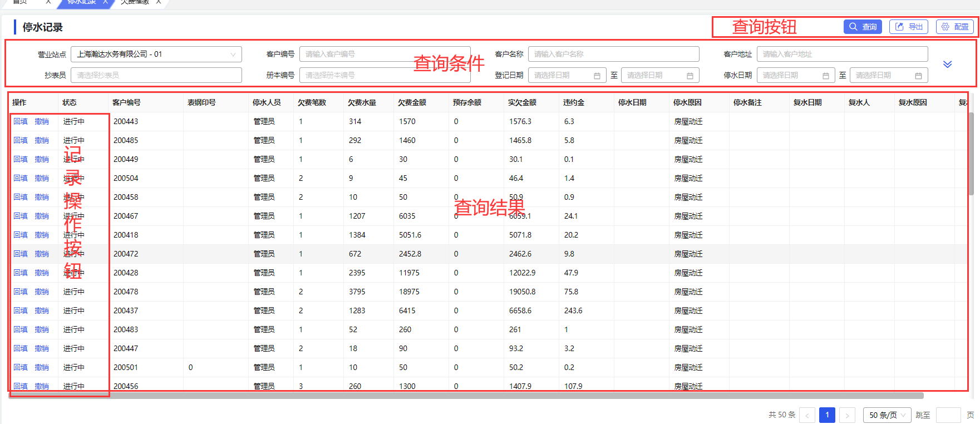Viewport: 980px width, 424px height.
Task: Click the 欠费笔数 column header
Action: 312,102
